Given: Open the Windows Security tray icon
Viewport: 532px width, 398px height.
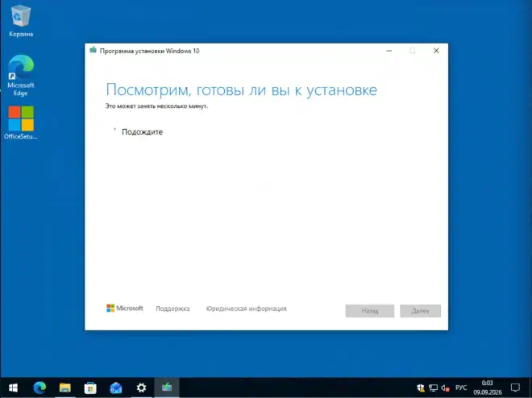Looking at the screenshot, I should coord(421,388).
